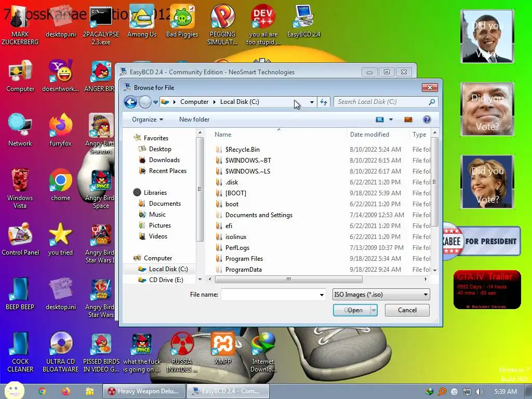Click the GTA:IV Trailer countdown gadget
This screenshot has width=532, height=399.
point(487,289)
